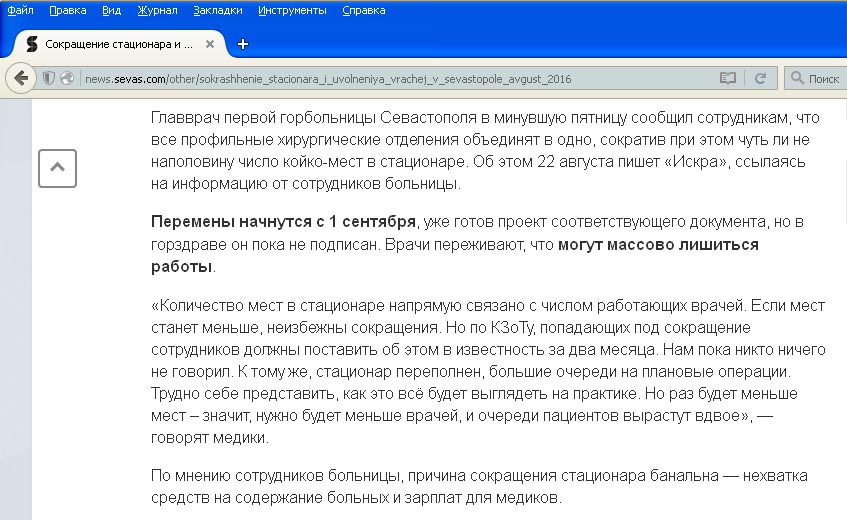
Task: Click the word "КЗоТу" in article
Action: (512, 328)
